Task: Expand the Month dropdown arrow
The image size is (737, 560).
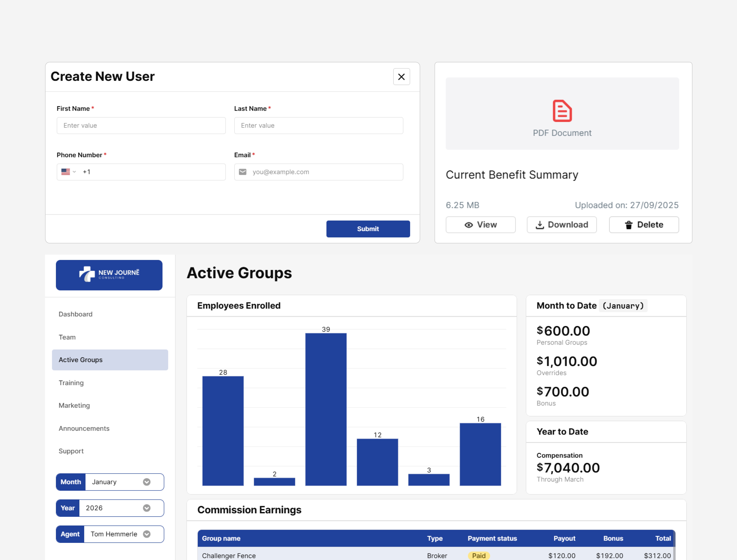Action: (147, 482)
